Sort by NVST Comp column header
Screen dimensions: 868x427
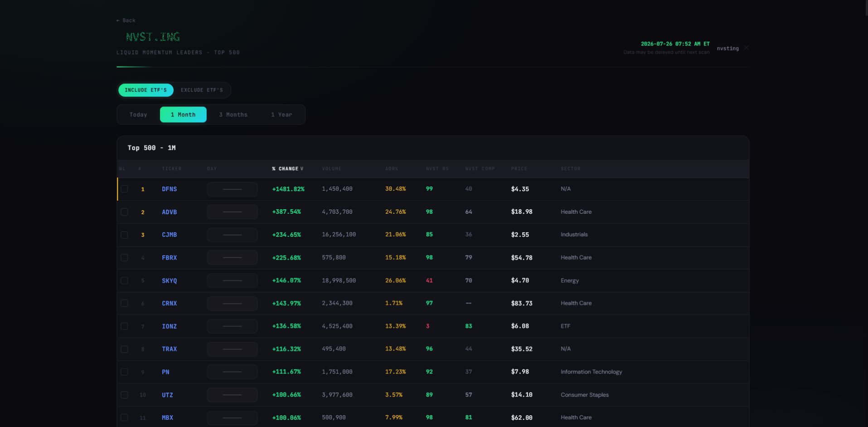coord(480,169)
